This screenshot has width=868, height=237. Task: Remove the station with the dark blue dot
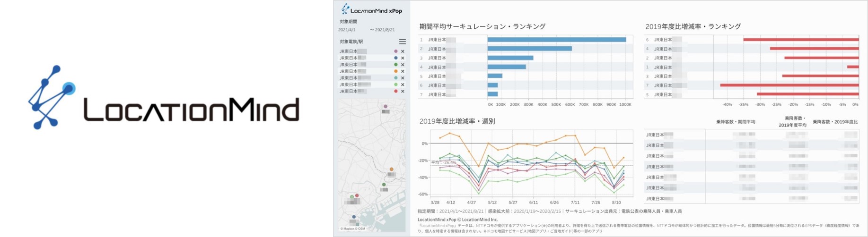tap(403, 58)
